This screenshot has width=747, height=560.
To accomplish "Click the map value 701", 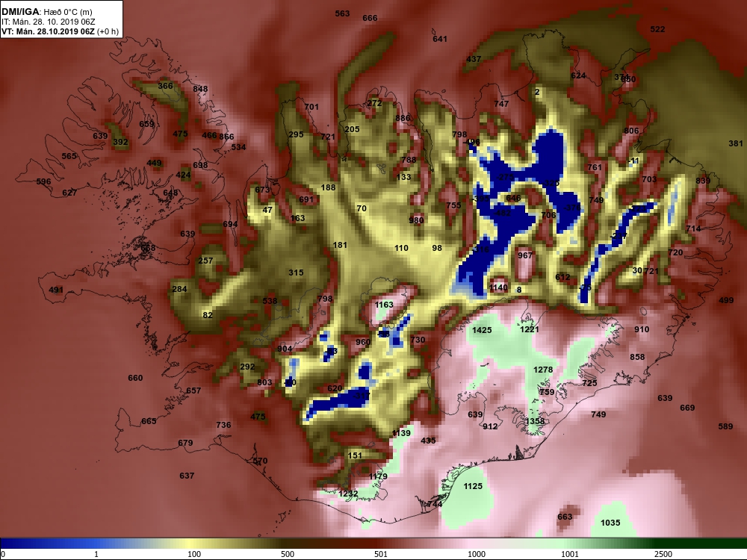I will pos(311,107).
